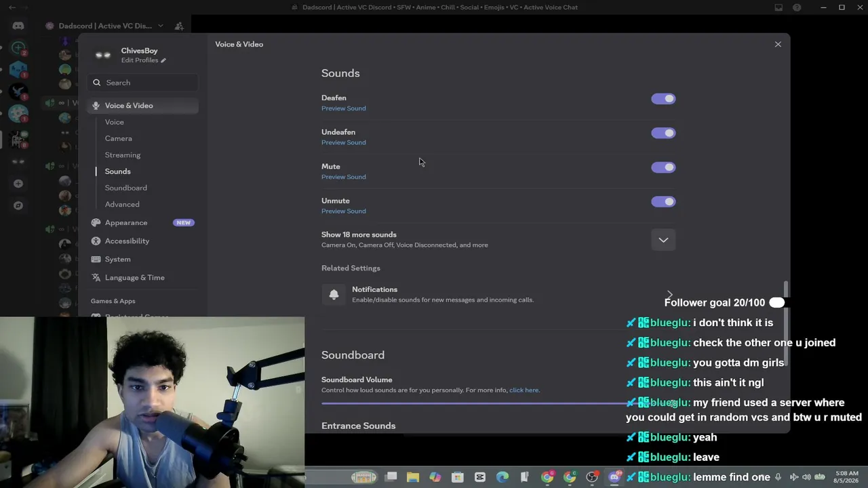The width and height of the screenshot is (868, 488).
Task: Open the Voice settings section
Action: pos(115,122)
